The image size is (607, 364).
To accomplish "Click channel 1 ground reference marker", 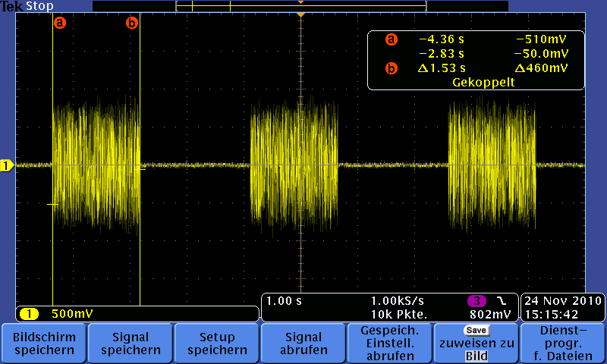I will click(7, 165).
